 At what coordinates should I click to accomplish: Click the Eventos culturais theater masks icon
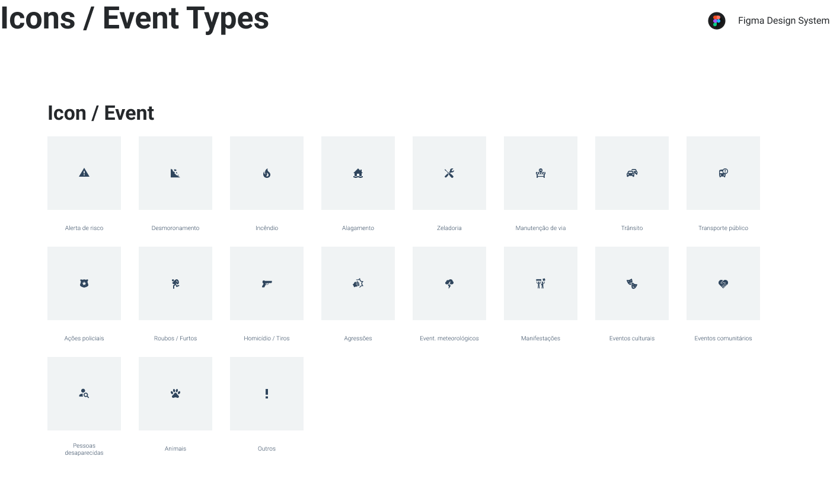[632, 283]
